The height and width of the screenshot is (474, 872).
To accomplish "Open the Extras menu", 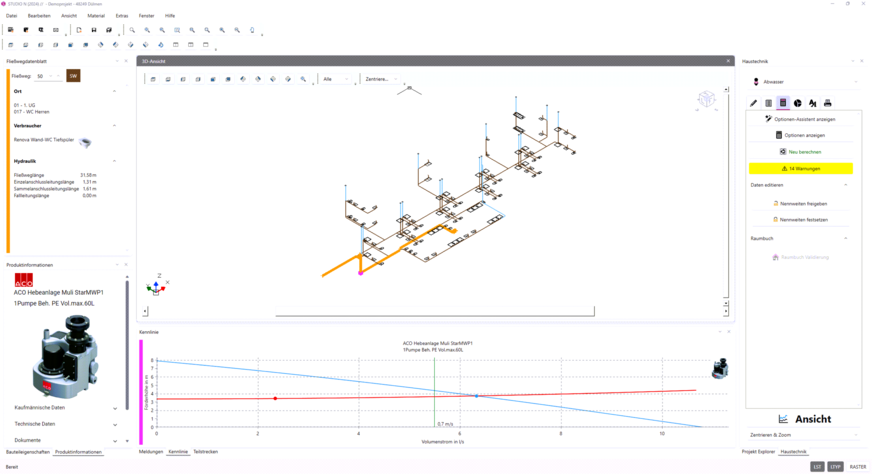I will pyautogui.click(x=121, y=16).
